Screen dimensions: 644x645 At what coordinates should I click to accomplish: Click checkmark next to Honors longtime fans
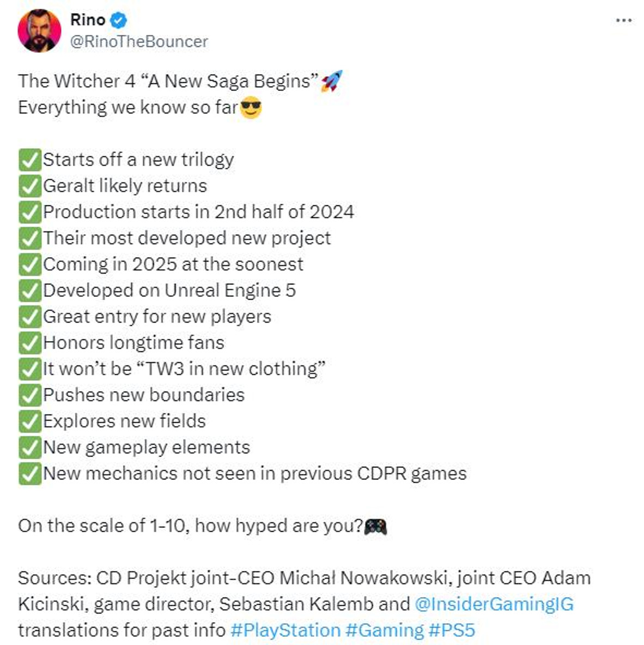click(30, 343)
